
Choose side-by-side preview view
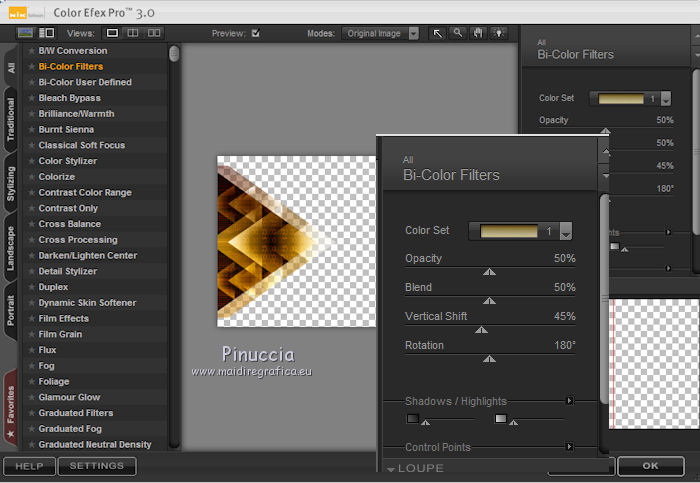(154, 33)
